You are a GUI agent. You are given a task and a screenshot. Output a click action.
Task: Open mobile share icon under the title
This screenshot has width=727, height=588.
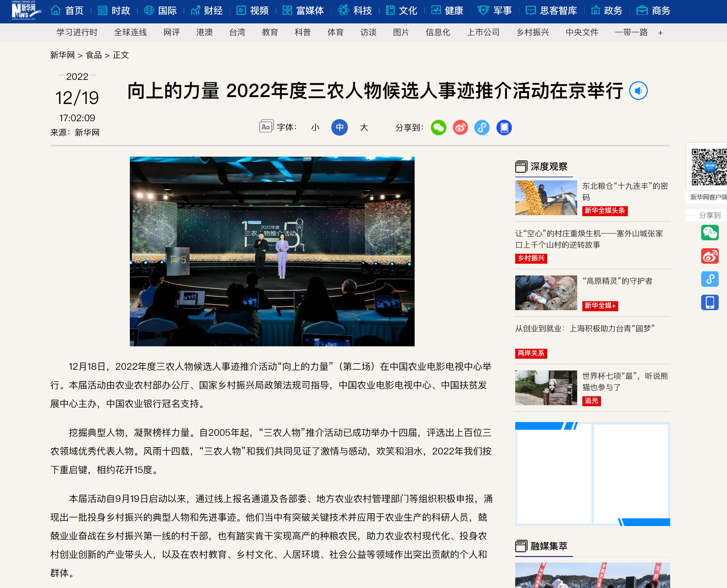click(504, 127)
